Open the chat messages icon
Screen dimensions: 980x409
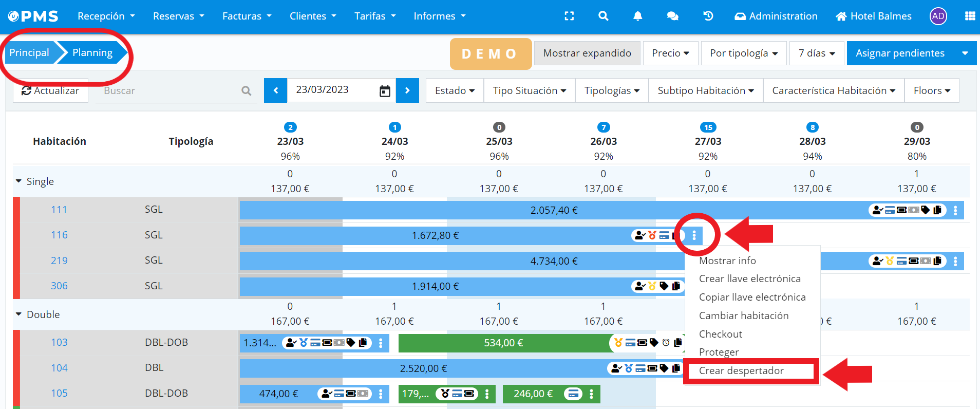[672, 16]
